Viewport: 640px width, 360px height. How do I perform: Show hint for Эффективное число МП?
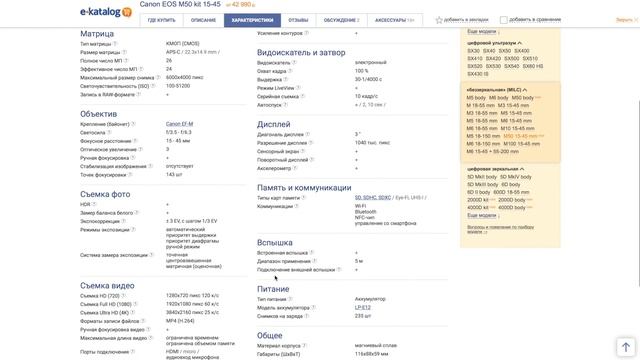point(141,69)
